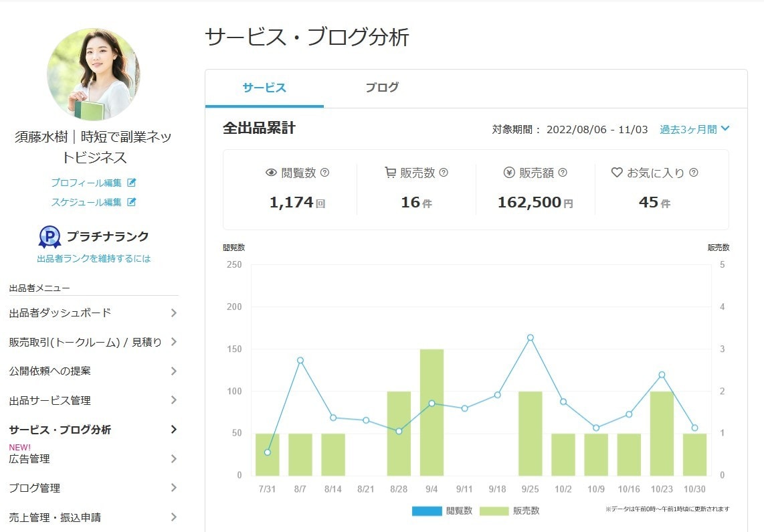Open 販売取引(トークルーム) / 見積り menu item
The width and height of the screenshot is (764, 532).
coord(94,342)
